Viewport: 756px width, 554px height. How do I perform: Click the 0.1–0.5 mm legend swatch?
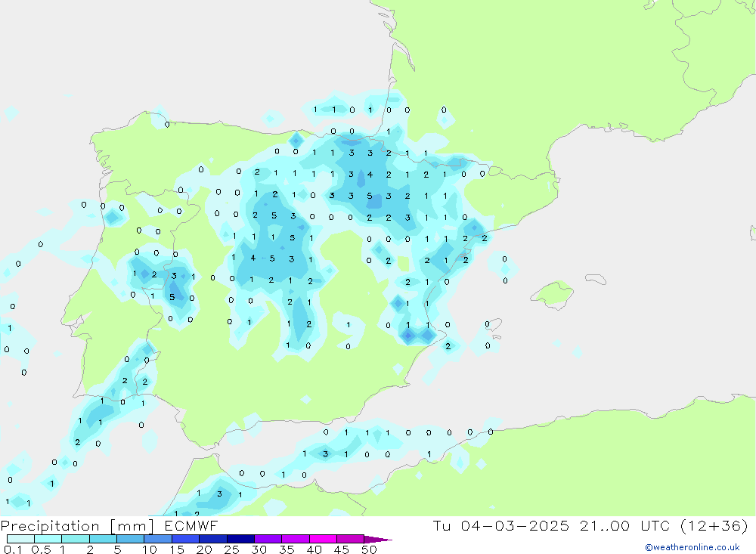click(20, 539)
